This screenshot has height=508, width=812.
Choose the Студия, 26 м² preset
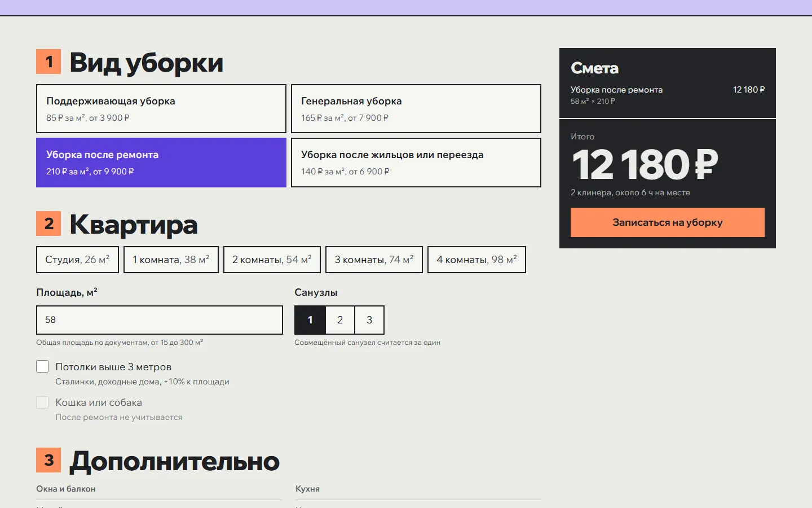point(77,260)
